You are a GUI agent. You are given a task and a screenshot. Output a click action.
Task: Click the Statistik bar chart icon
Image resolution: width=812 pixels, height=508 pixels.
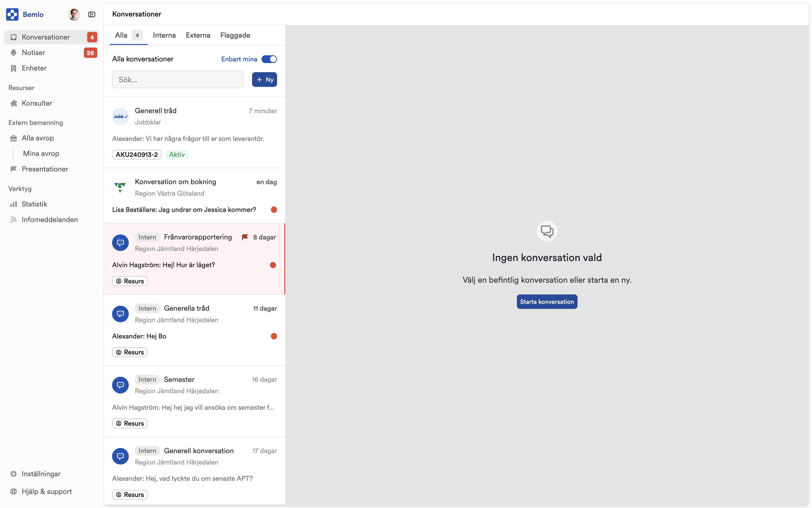(x=13, y=204)
